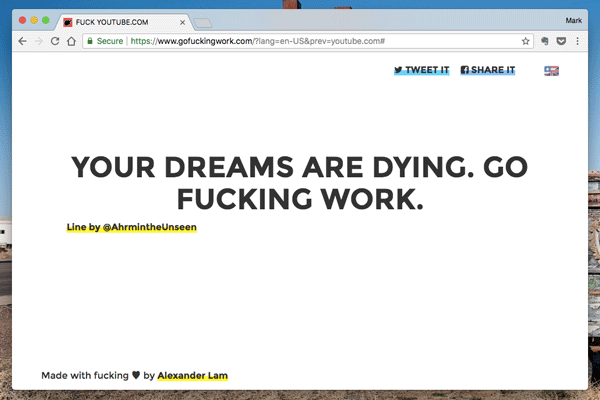This screenshot has width=600, height=400.
Task: Close the FUCK YOUTUBE.COM tab
Action: pos(179,20)
